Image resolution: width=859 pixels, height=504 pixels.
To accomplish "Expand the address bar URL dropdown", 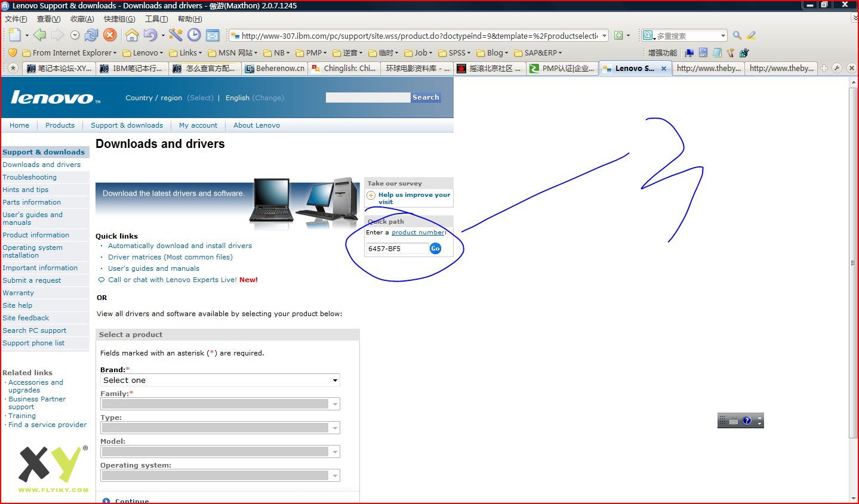I will coord(604,36).
